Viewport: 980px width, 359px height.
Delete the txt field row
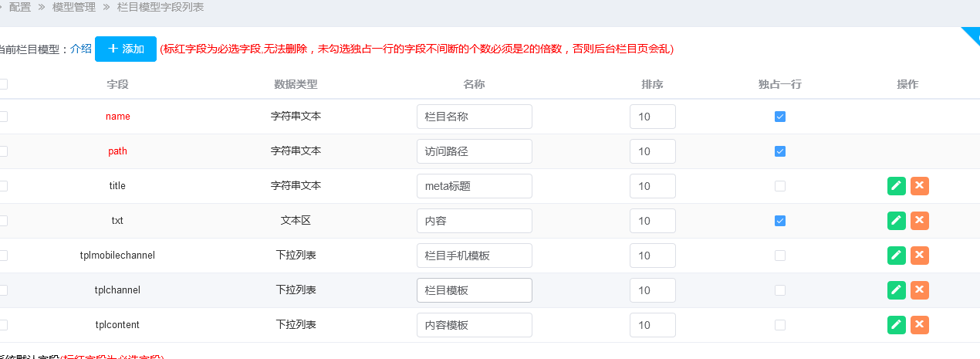[919, 221]
